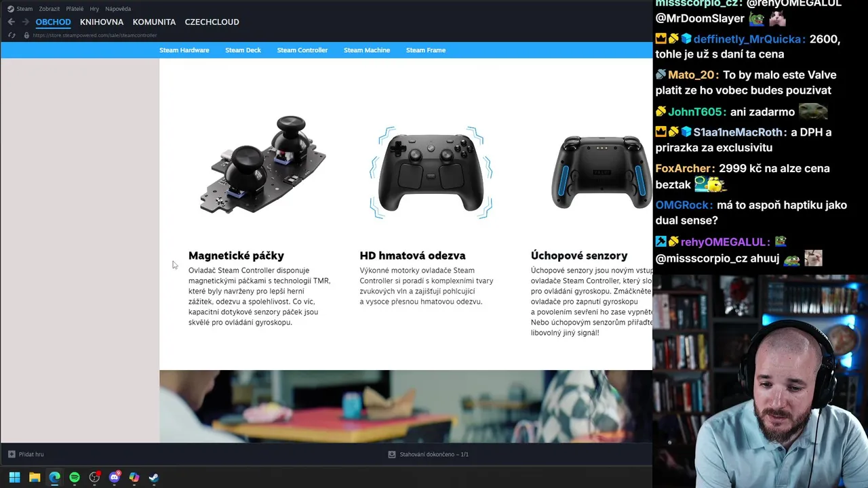Open the Windows Start menu

tap(14, 477)
